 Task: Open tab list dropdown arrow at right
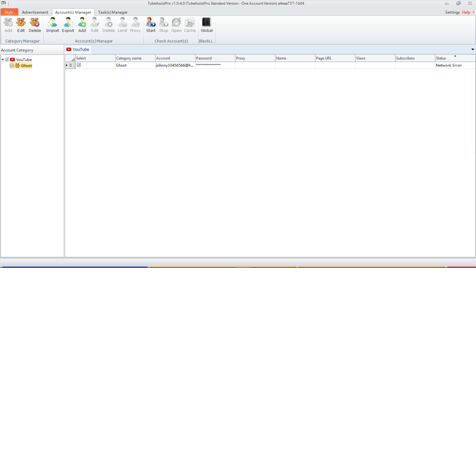pyautogui.click(x=473, y=49)
